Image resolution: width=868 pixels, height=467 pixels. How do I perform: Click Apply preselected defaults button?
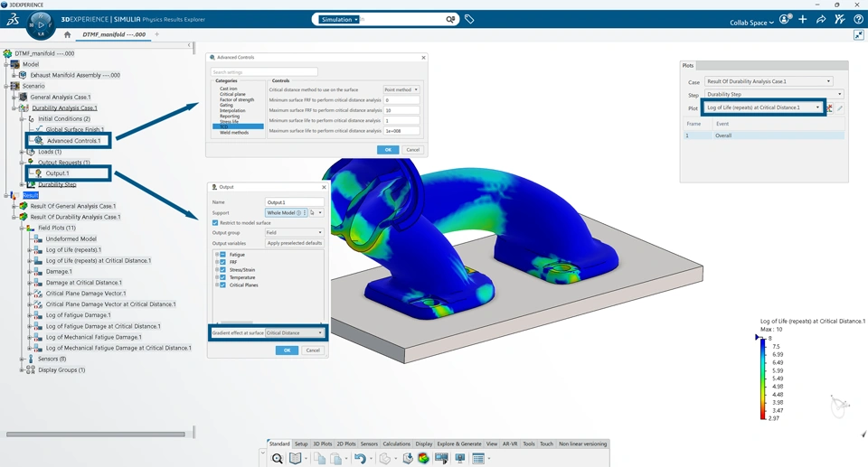tap(294, 243)
